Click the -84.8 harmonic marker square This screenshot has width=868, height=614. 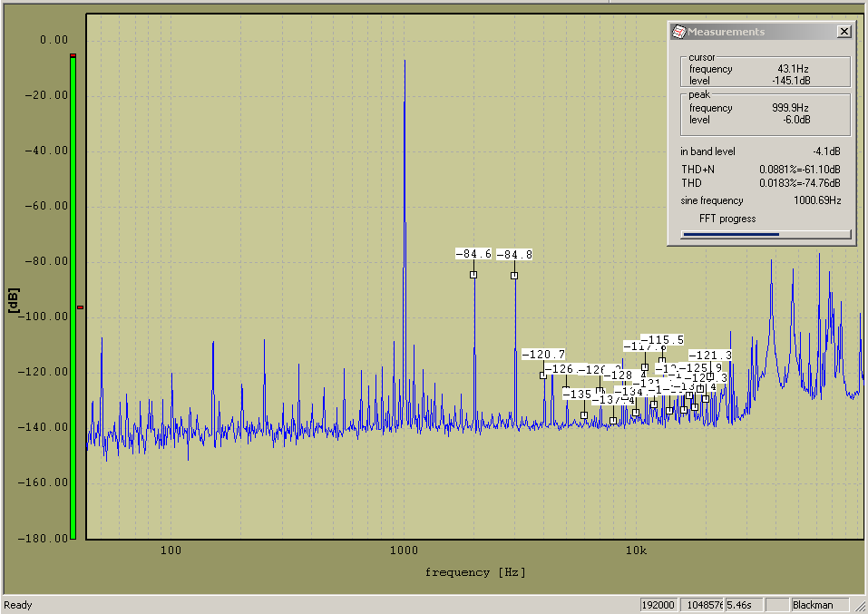[x=514, y=276]
